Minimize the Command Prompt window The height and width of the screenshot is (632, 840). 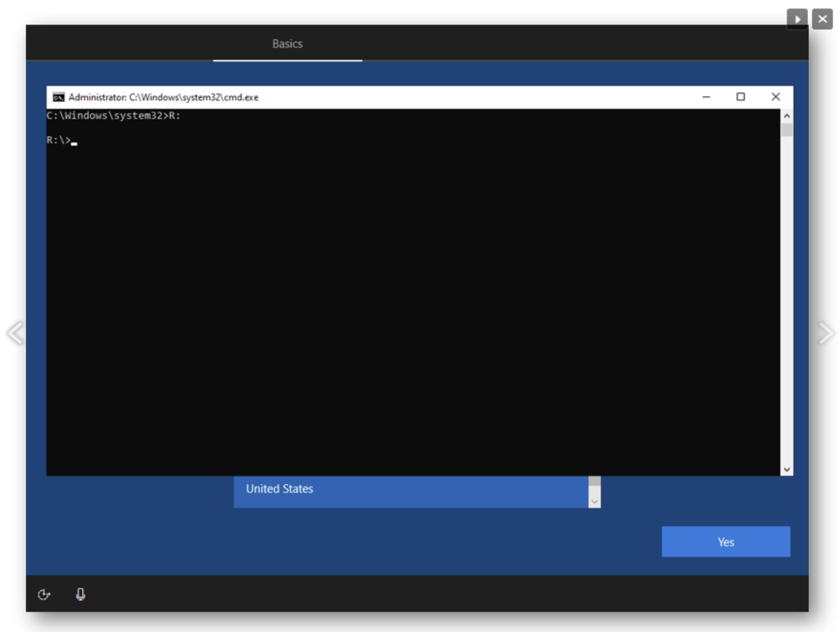[707, 97]
